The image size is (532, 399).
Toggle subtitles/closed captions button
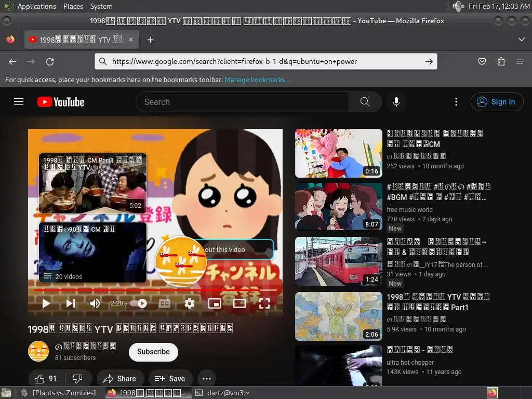[x=165, y=303]
